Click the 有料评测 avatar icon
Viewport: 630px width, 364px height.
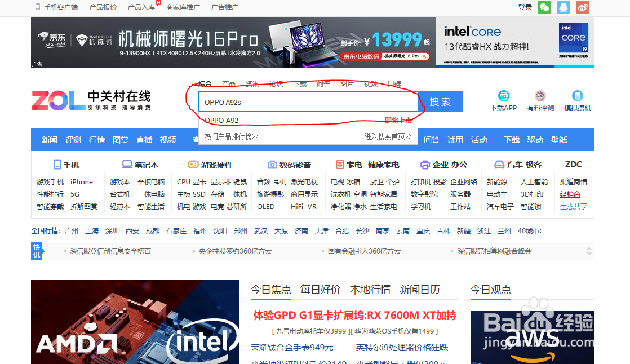point(540,96)
